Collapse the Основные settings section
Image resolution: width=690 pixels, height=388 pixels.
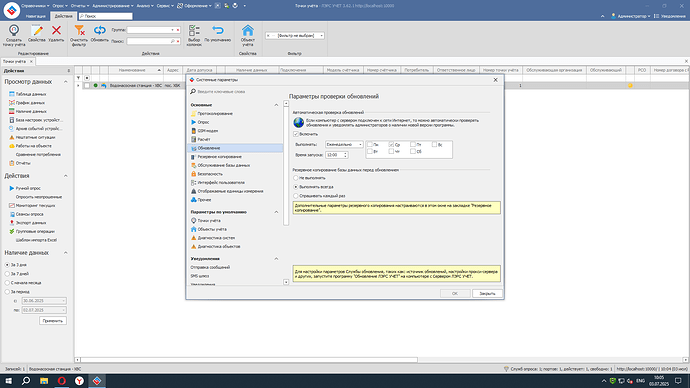click(x=276, y=105)
